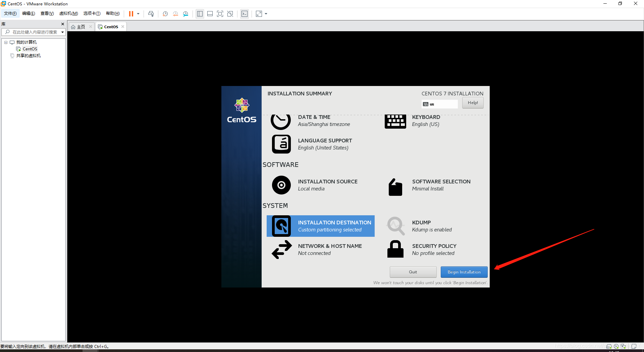This screenshot has width=644, height=352.
Task: Click message log status bar icon
Action: [x=634, y=346]
